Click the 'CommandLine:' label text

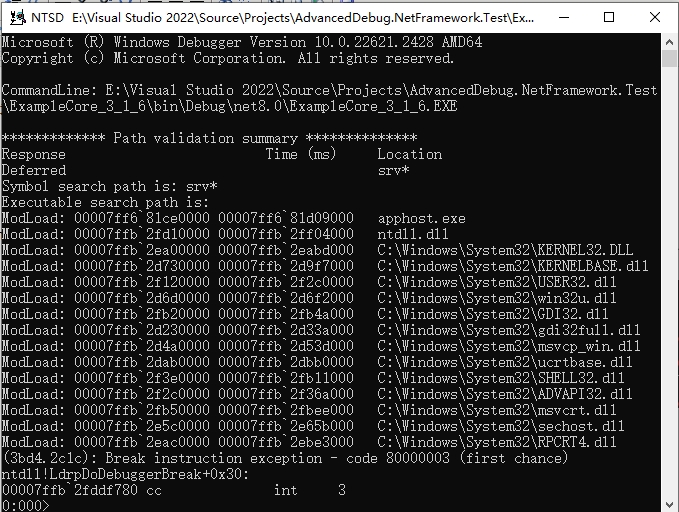point(49,91)
